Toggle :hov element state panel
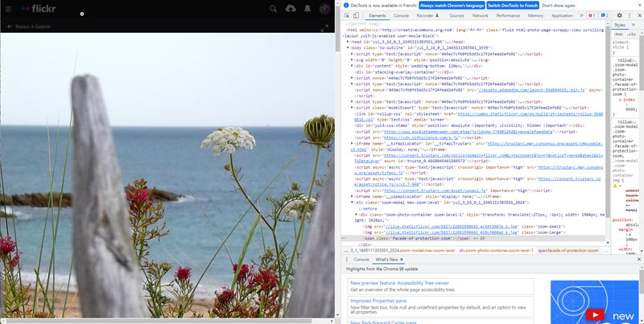The height and width of the screenshot is (324, 644). (x=618, y=34)
